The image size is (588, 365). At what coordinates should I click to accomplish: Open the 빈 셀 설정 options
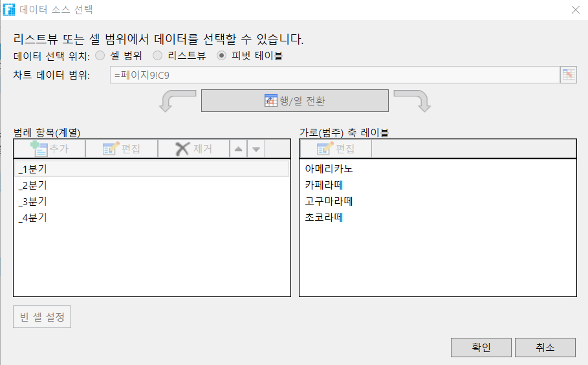42,318
